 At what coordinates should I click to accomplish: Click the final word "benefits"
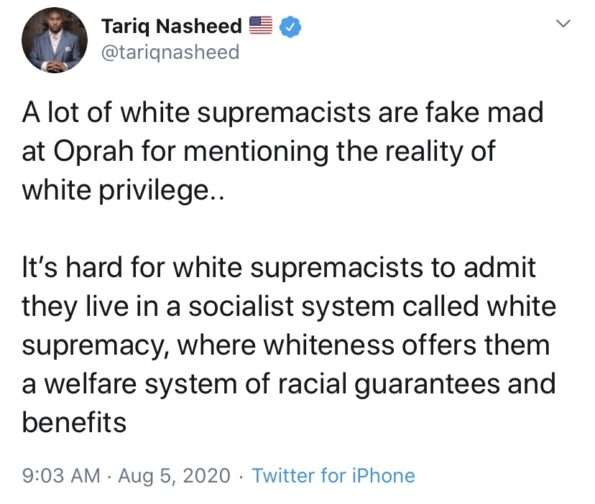(74, 423)
